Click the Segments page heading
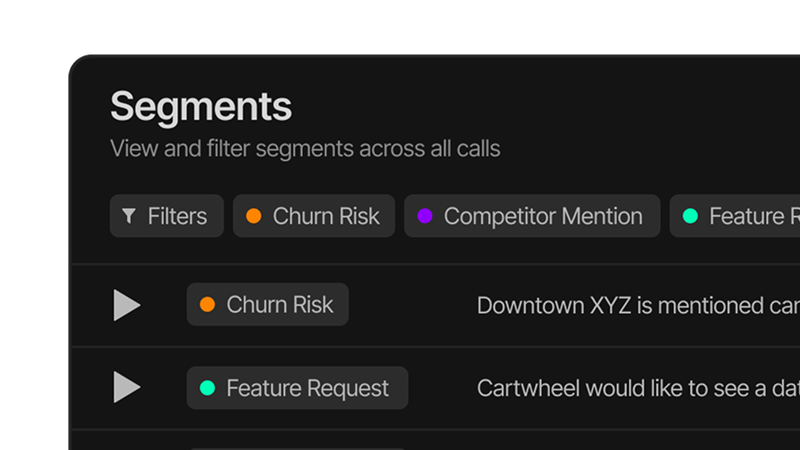The image size is (800, 450). tap(201, 106)
